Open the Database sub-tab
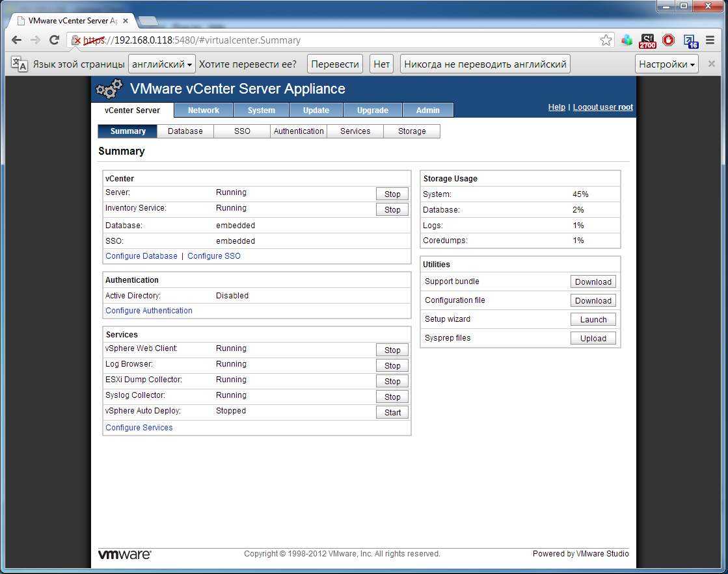This screenshot has width=728, height=574. click(x=185, y=131)
